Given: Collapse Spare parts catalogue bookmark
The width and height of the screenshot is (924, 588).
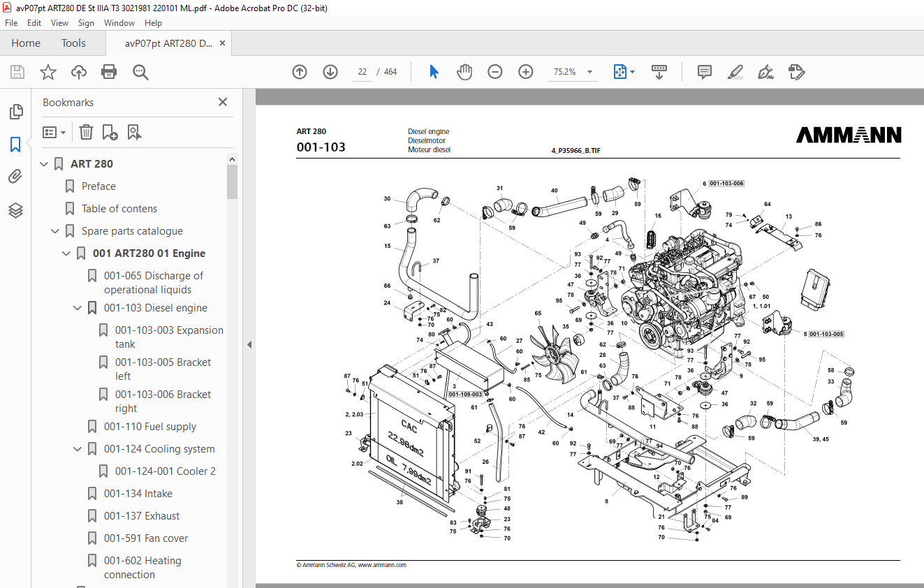Looking at the screenshot, I should click(55, 231).
